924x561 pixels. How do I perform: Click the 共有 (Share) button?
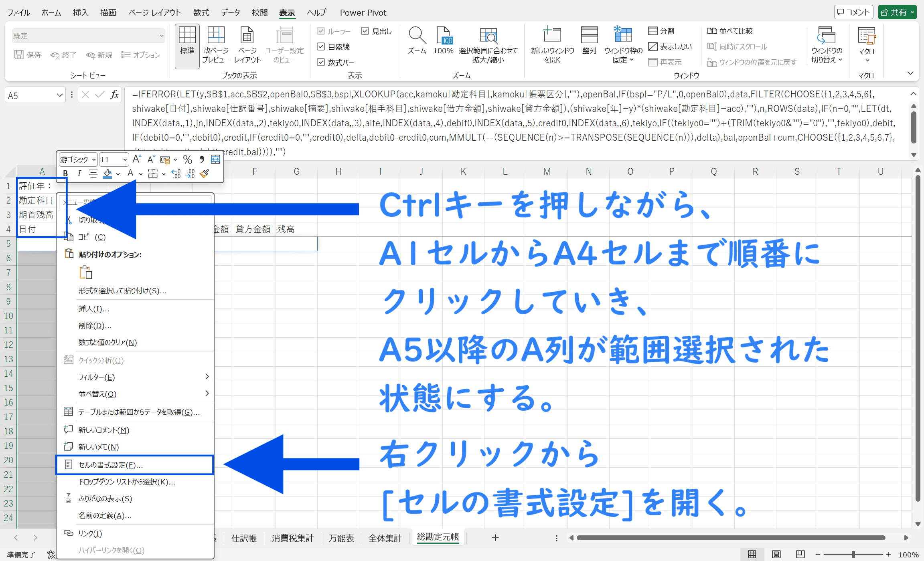click(897, 12)
